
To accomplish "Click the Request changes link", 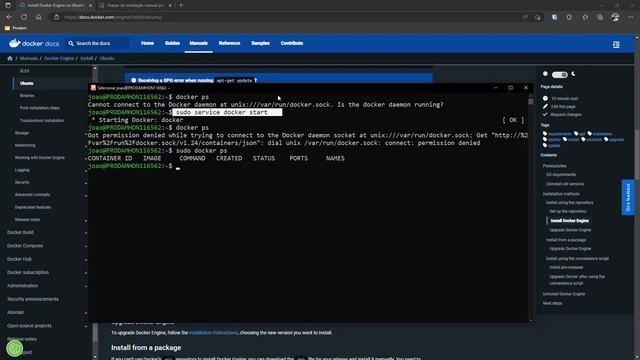I will (x=566, y=115).
